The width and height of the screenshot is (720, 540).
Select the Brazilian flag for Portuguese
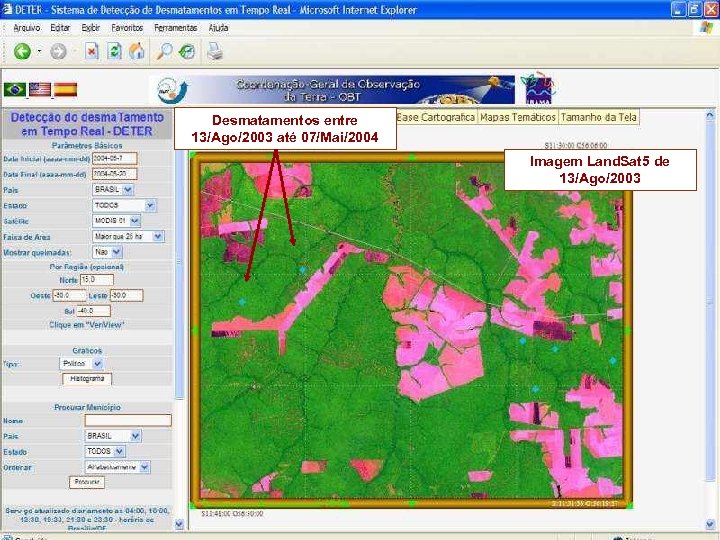15,90
